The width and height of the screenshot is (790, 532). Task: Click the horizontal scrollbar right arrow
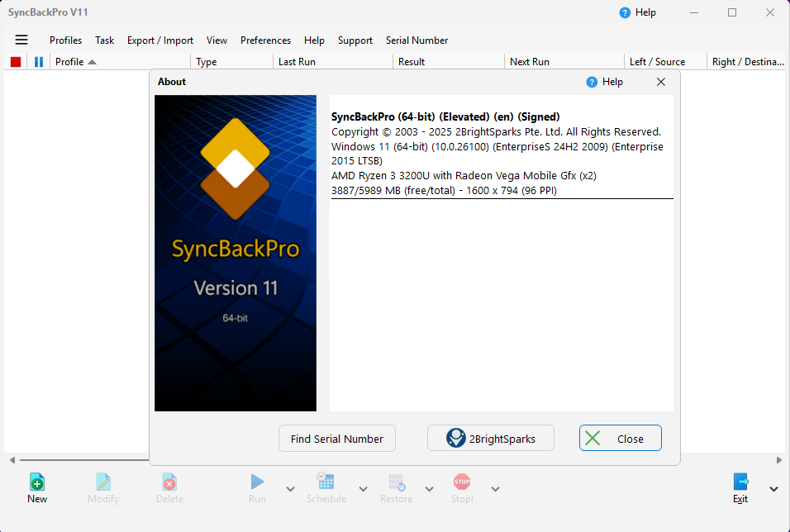(x=779, y=460)
